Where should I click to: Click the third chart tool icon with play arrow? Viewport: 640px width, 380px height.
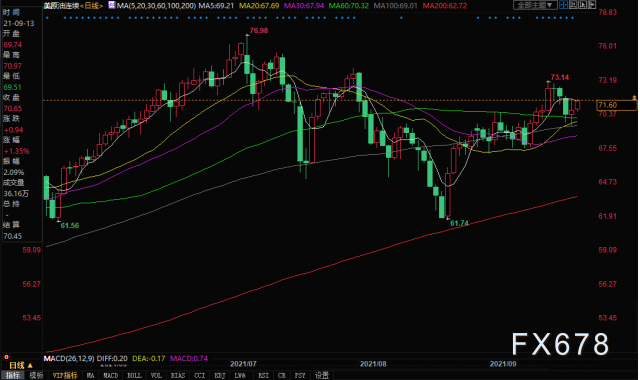(x=582, y=5)
